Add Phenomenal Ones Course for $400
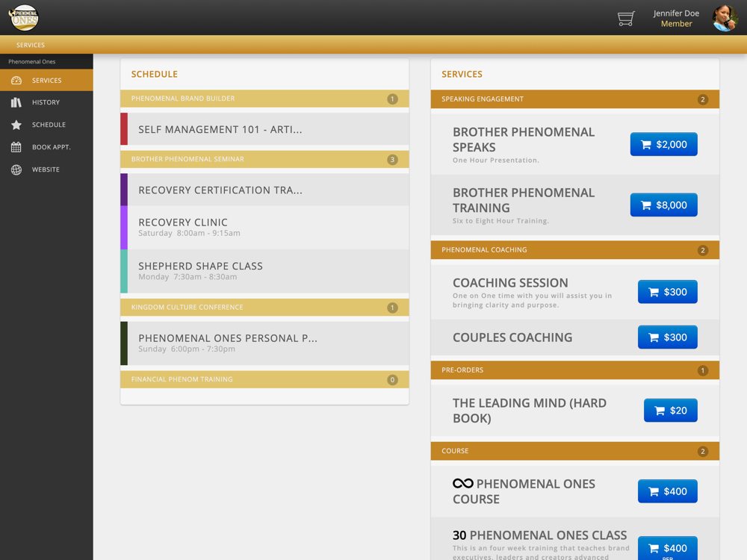Viewport: 747px width, 560px height. coord(667,491)
